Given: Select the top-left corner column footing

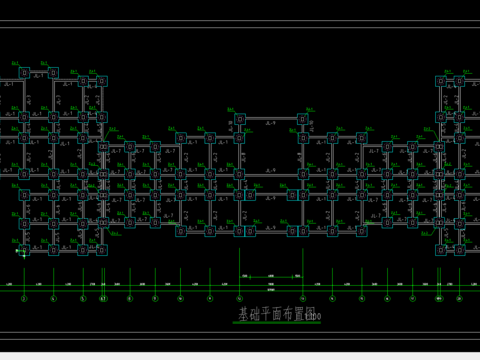Looking at the screenshot, I should pyautogui.click(x=24, y=73).
